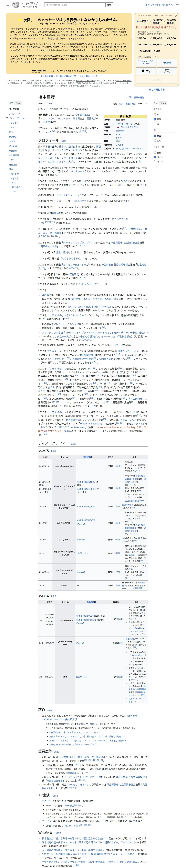
Task: Edit the ディスコグラフィー section
Action: click(75, 444)
